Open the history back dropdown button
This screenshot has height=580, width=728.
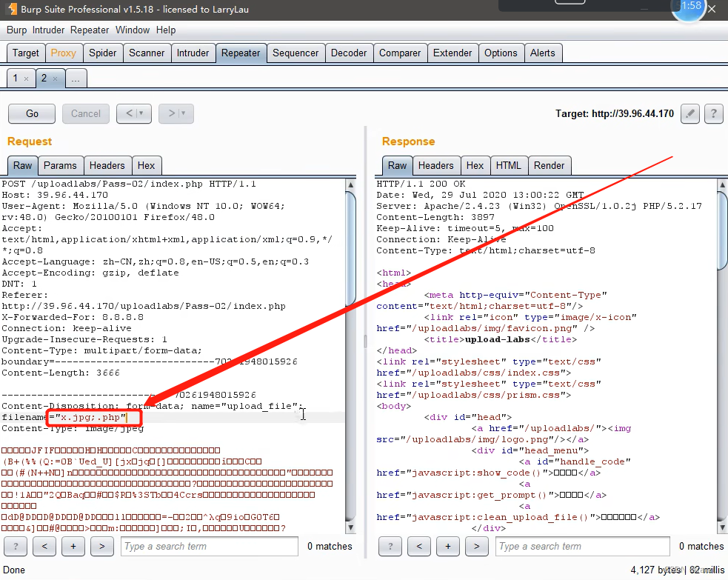[x=134, y=113]
